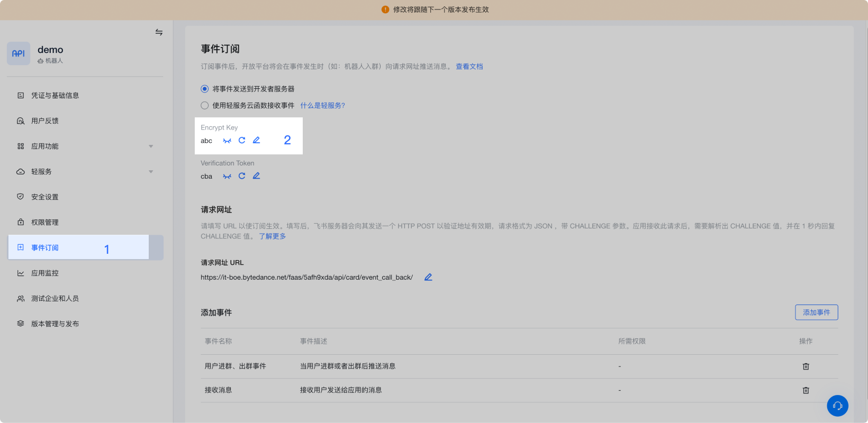Click the 应用功能 grid icon
The width and height of the screenshot is (868, 423).
pos(21,146)
